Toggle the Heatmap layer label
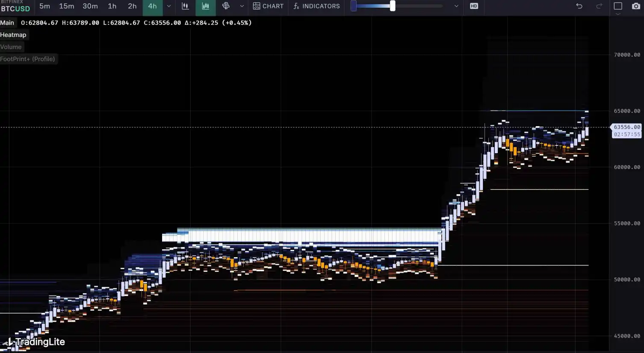Screen dimensions: 644x353 click(13, 35)
